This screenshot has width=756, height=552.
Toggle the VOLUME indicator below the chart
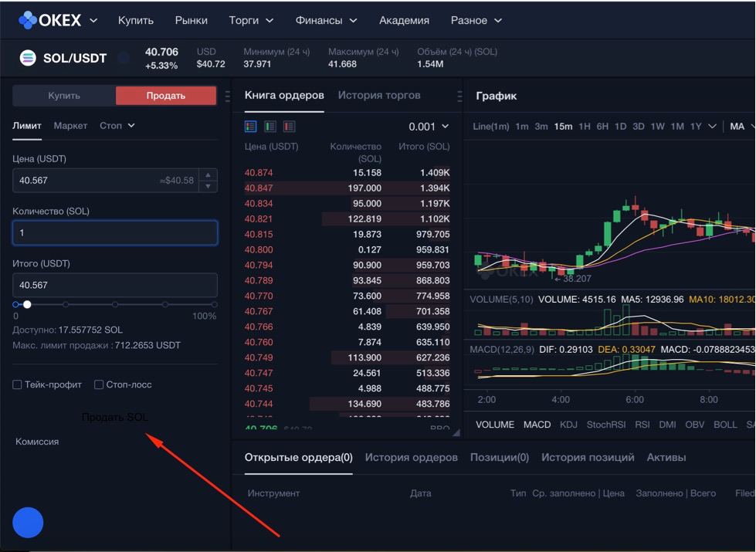pos(495,425)
